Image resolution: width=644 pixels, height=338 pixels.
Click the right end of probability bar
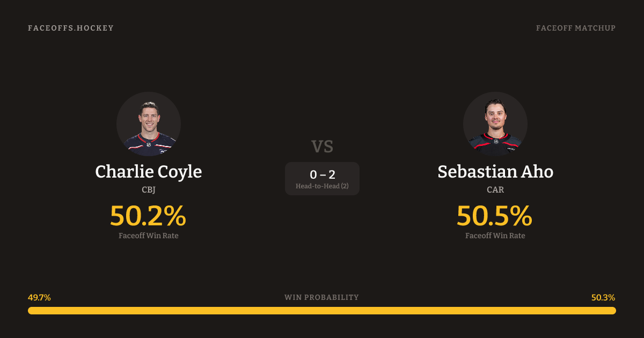coord(612,311)
